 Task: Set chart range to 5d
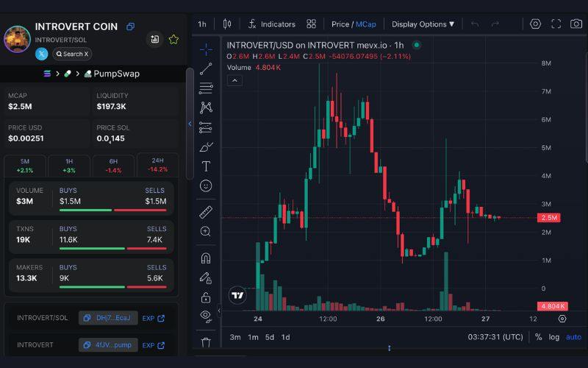[x=270, y=337]
